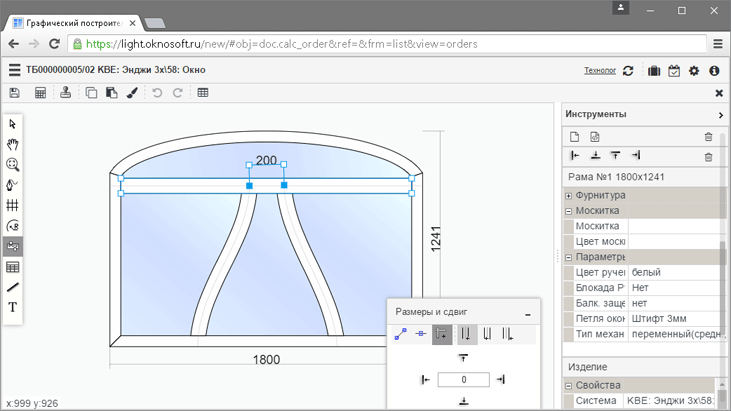This screenshot has height=411, width=731.
Task: Open settings gear in app header
Action: [694, 71]
